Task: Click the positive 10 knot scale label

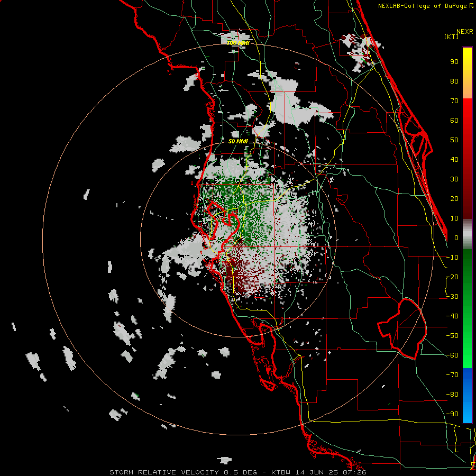Action: pyautogui.click(x=454, y=218)
